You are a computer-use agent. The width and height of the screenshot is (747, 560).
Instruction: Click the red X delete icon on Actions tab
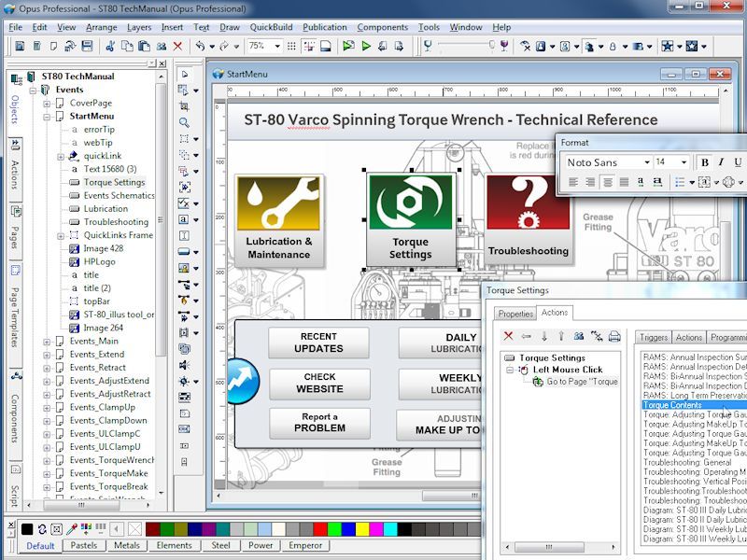508,336
